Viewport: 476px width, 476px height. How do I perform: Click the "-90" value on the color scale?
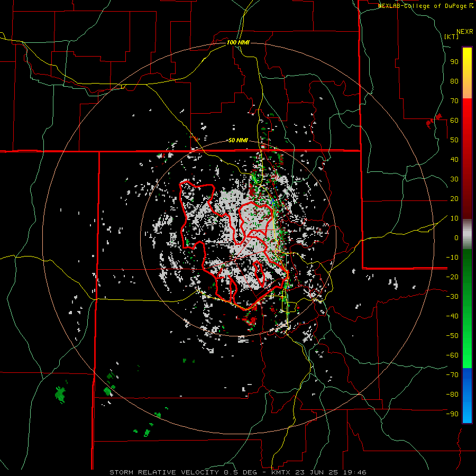[x=452, y=414]
